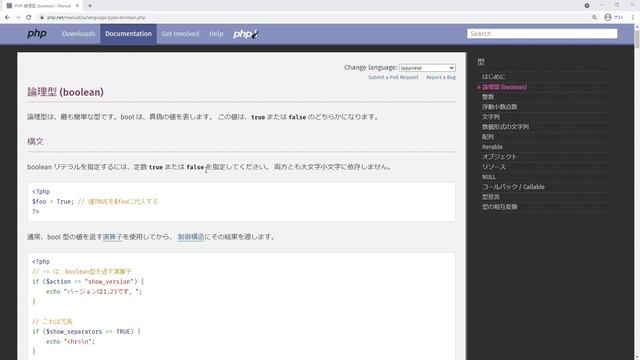Click the browser forward arrow

[18, 18]
